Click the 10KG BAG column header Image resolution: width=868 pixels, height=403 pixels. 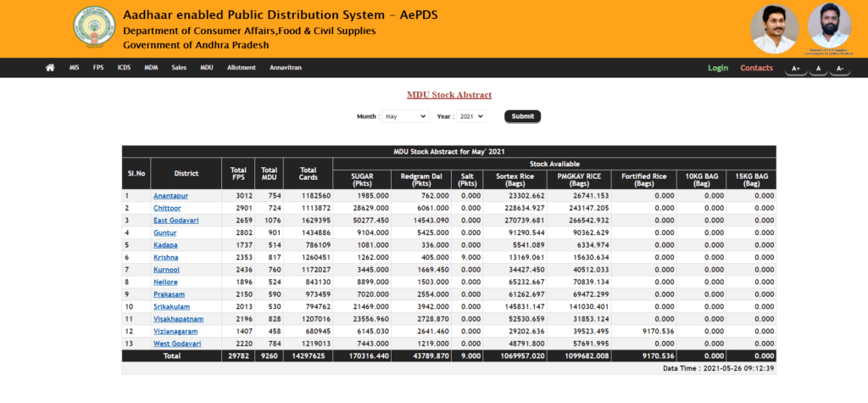pos(701,180)
